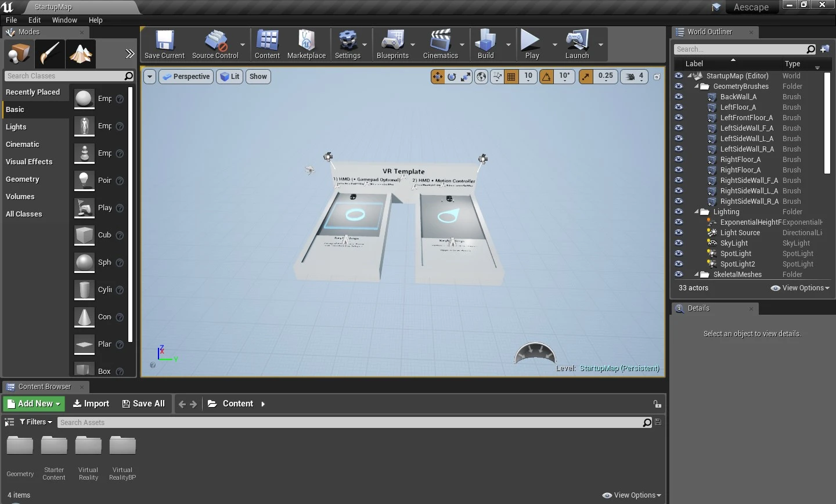Expand the Modes toolbar overflow chevron
Screen dimensions: 836x504
(x=129, y=54)
